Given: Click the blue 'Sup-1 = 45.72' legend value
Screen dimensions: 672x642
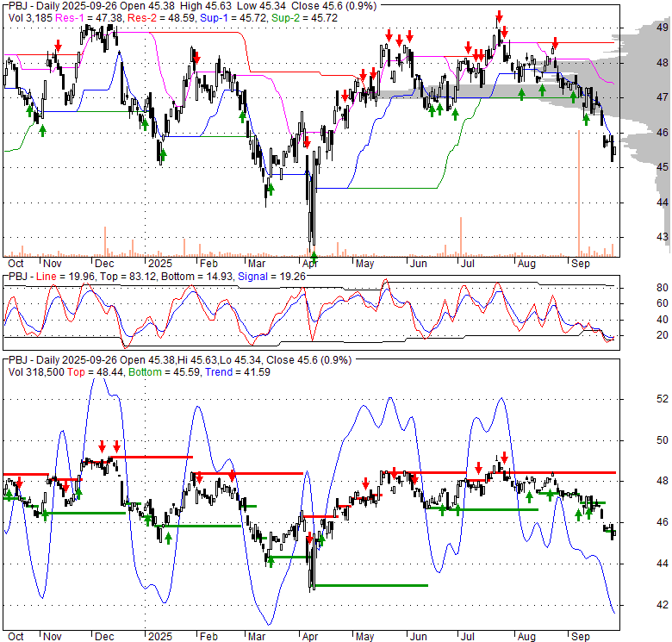Looking at the screenshot, I should point(233,18).
